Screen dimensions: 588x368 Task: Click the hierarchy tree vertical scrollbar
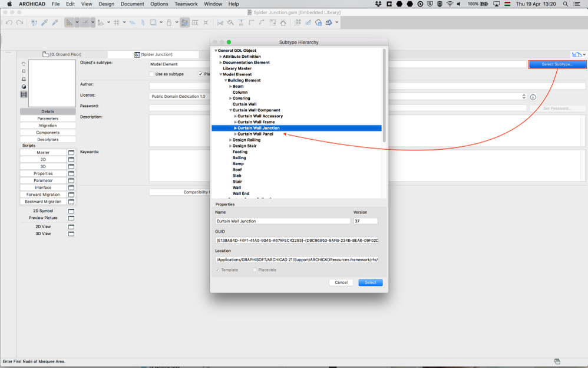pos(384,96)
